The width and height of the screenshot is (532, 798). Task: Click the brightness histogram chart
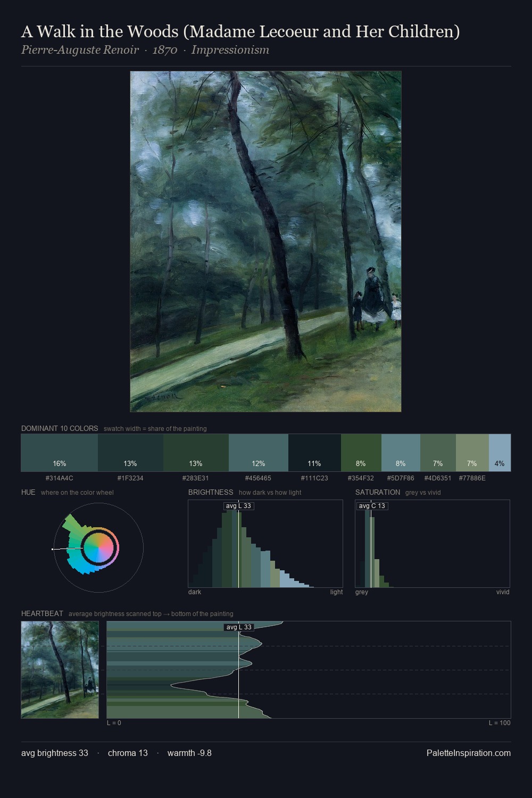click(x=265, y=544)
